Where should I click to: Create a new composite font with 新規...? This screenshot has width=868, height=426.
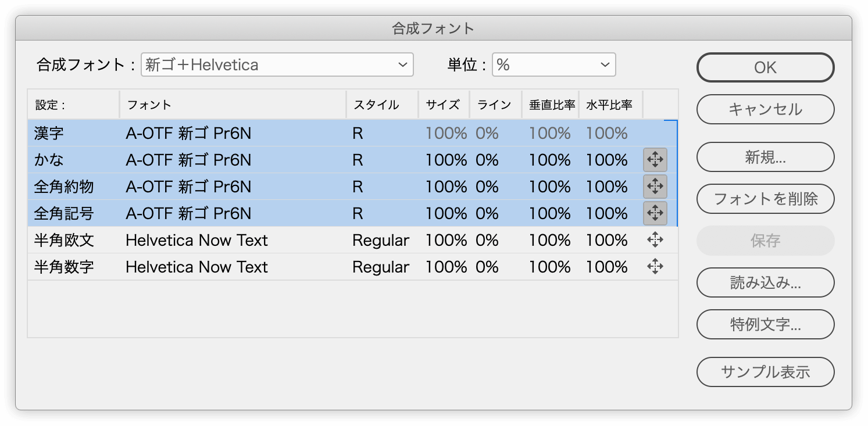(x=765, y=157)
